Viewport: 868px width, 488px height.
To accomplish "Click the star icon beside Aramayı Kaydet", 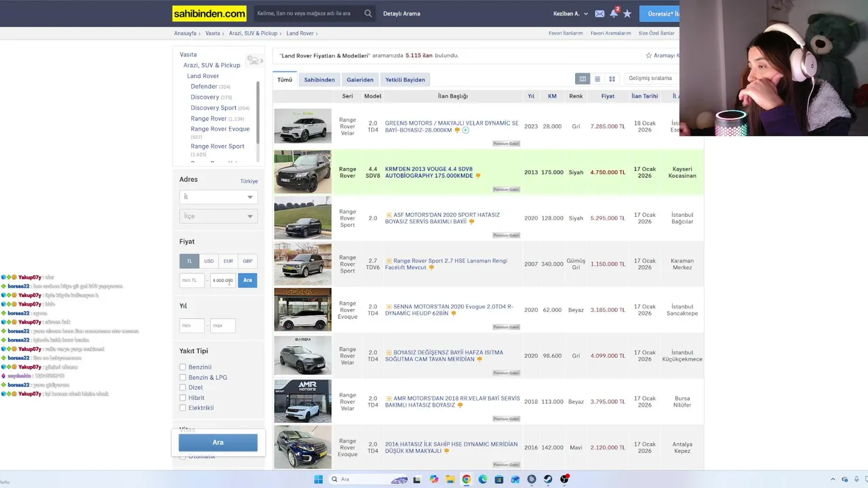I will [649, 56].
